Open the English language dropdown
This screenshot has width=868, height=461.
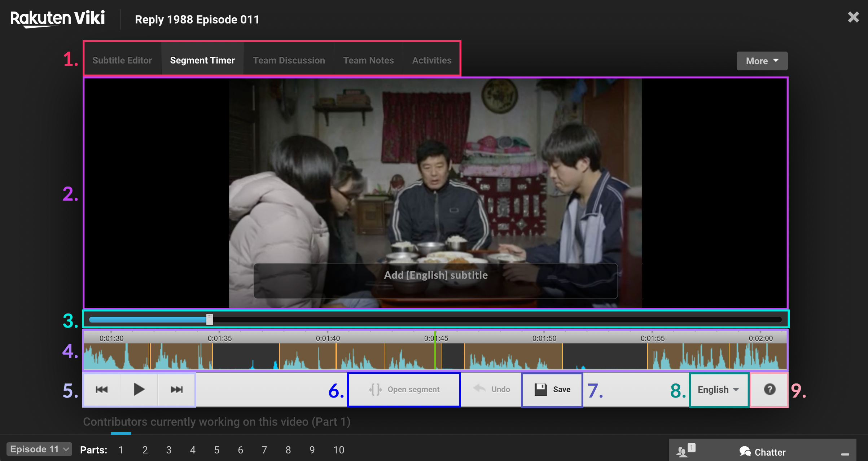click(x=718, y=390)
